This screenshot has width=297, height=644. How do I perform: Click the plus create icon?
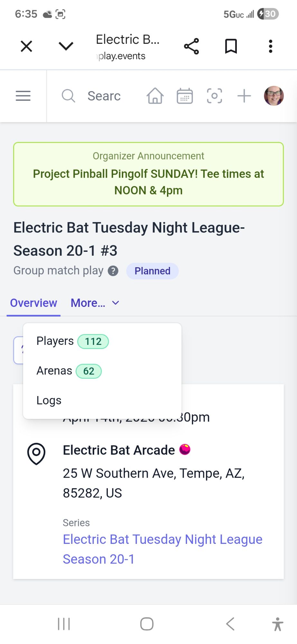click(x=244, y=96)
